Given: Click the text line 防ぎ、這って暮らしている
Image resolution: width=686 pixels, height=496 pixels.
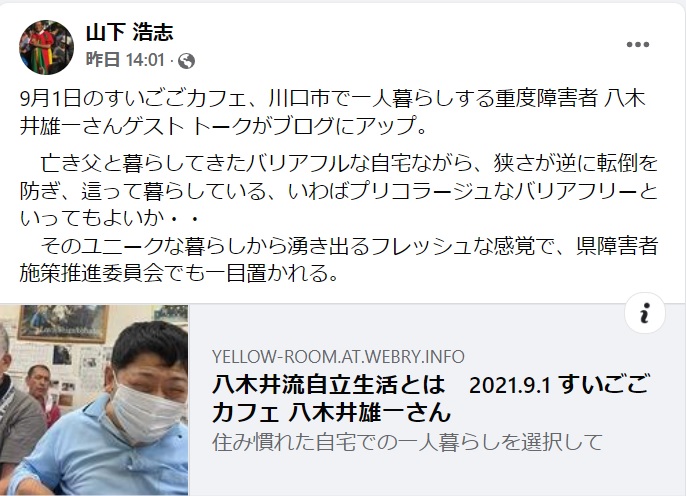Looking at the screenshot, I should (339, 191).
